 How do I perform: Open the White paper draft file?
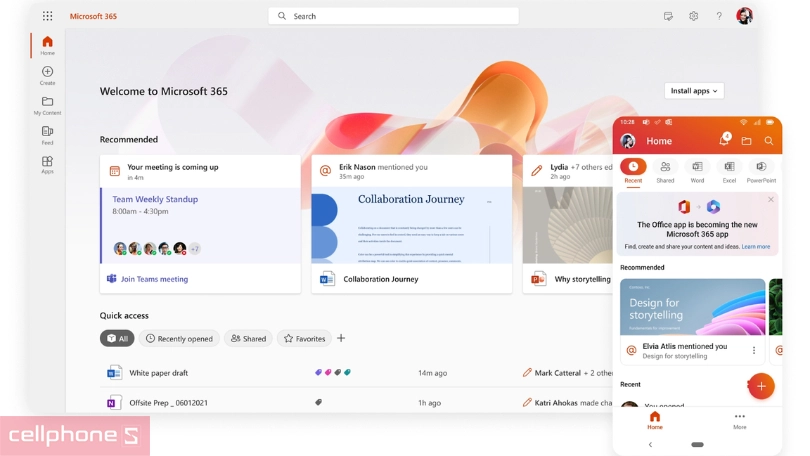click(159, 373)
